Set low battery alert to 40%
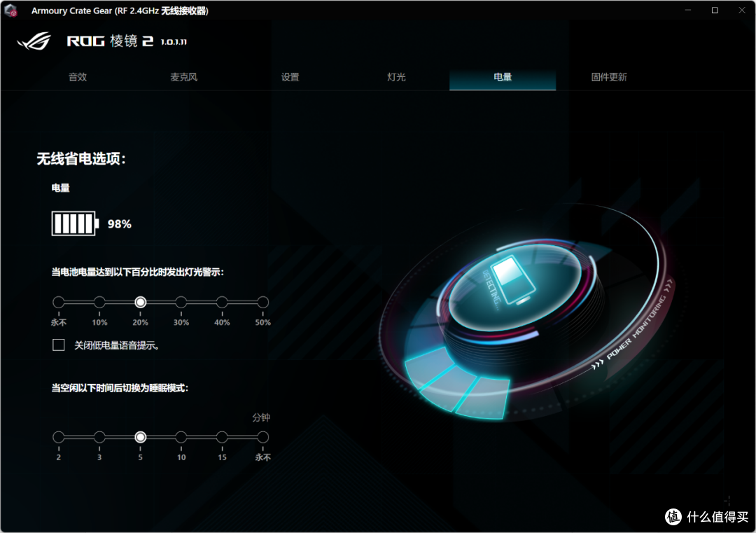Viewport: 756px width, 533px height. coord(222,302)
